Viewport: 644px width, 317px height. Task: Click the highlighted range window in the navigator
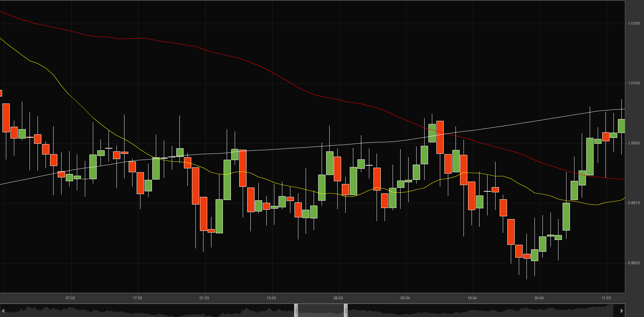pos(321,310)
